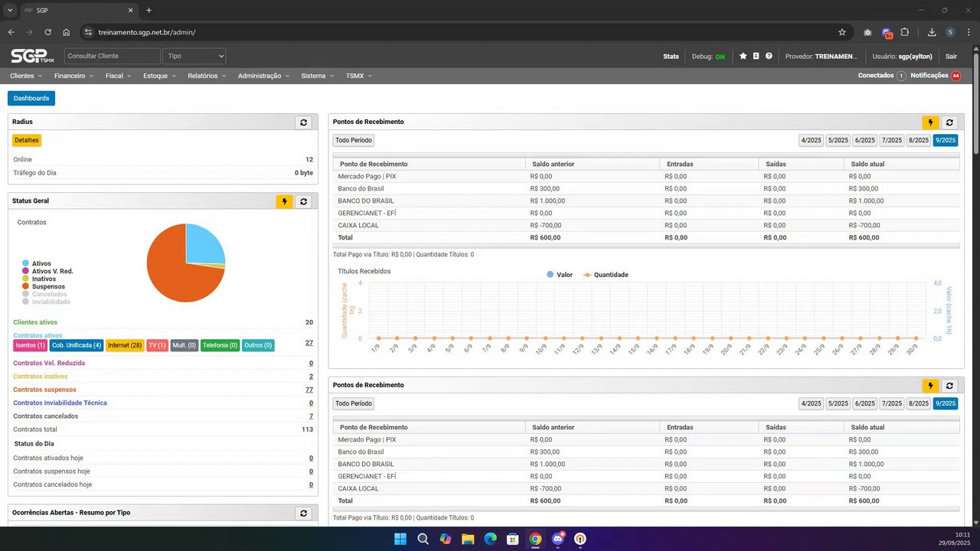Click the lightning icon in top Pontos de Recebimento

coord(930,122)
